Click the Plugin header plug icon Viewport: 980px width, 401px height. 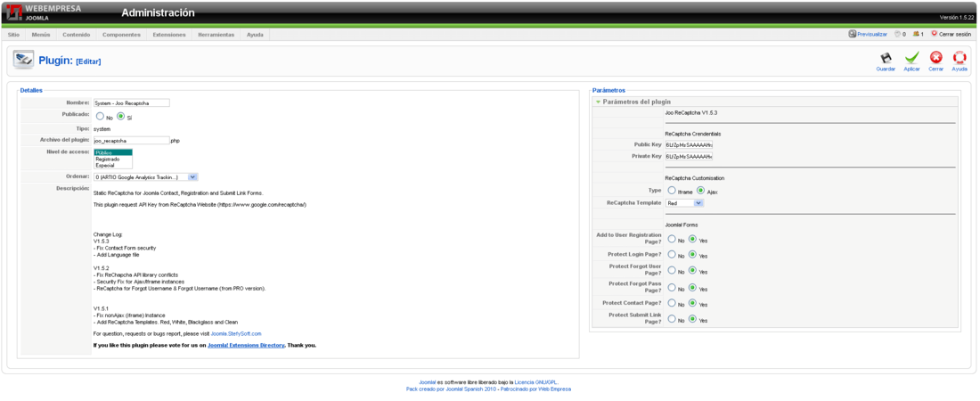click(24, 60)
